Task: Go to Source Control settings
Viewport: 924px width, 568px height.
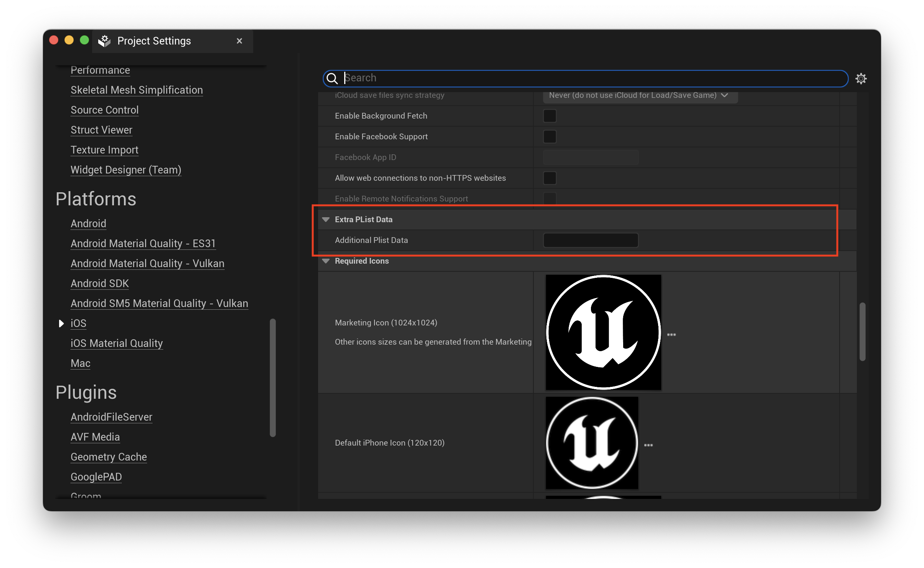Action: (x=104, y=110)
